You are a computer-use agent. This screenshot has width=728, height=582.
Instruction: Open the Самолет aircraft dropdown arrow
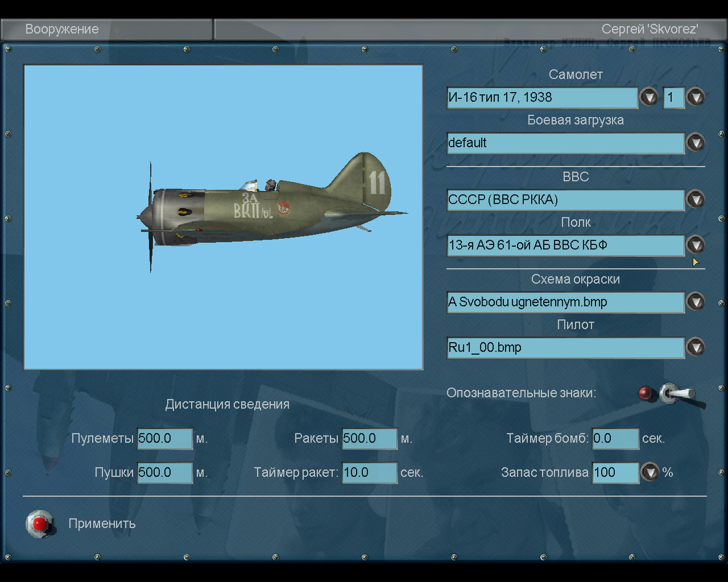pos(649,97)
